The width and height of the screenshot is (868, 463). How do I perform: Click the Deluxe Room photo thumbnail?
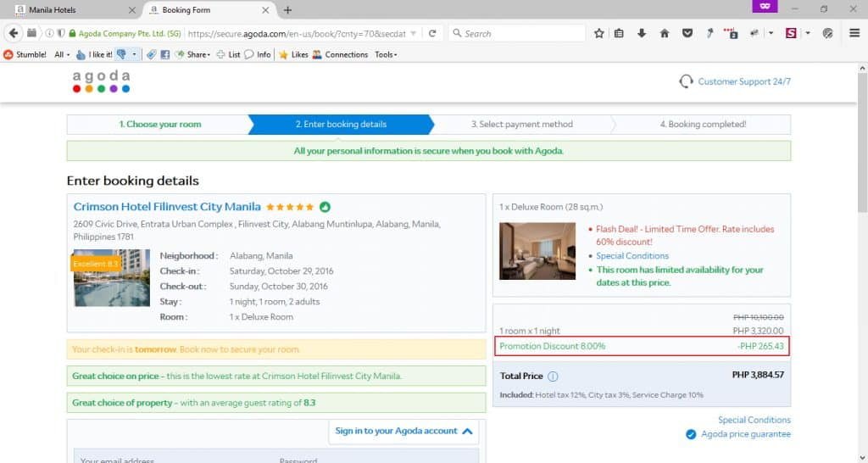(537, 251)
